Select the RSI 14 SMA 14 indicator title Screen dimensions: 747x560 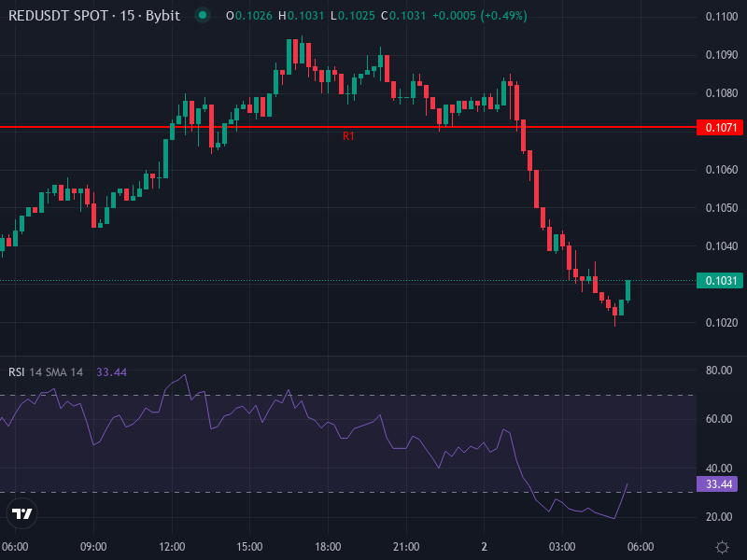pos(46,372)
